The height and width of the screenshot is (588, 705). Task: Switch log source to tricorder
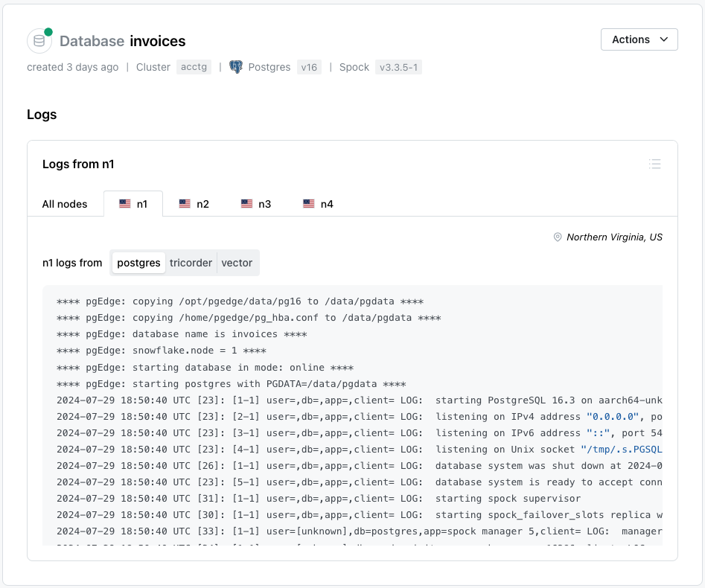191,263
